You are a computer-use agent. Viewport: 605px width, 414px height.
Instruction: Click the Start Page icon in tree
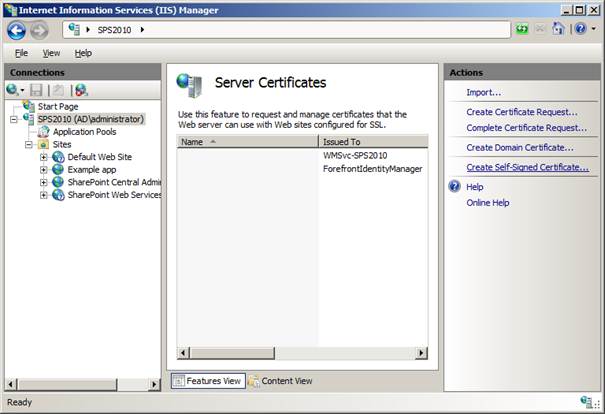click(29, 106)
